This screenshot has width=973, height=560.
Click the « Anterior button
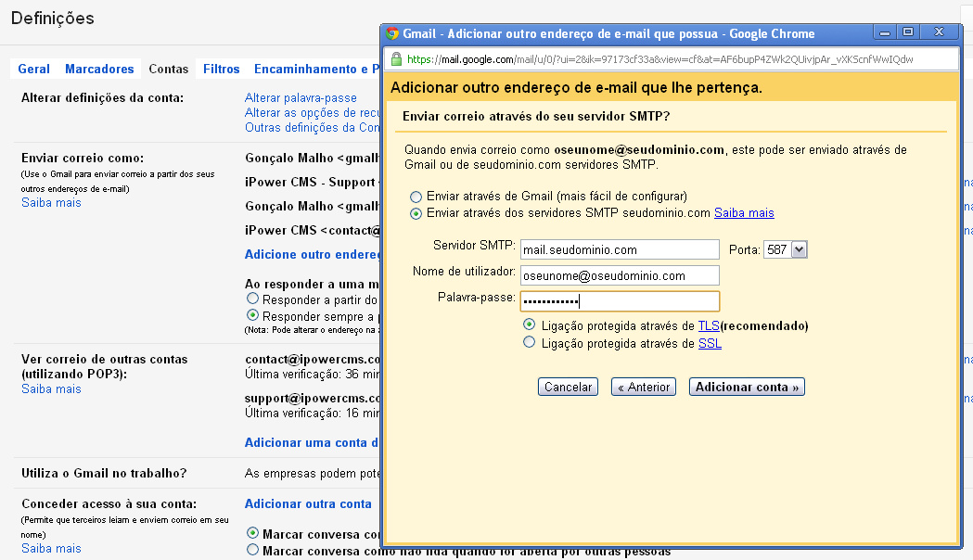click(x=644, y=387)
